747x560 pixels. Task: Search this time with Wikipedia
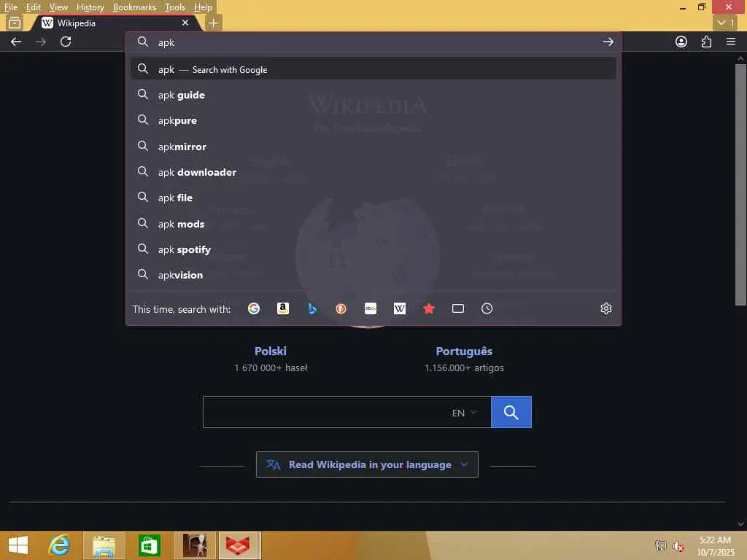[400, 309]
